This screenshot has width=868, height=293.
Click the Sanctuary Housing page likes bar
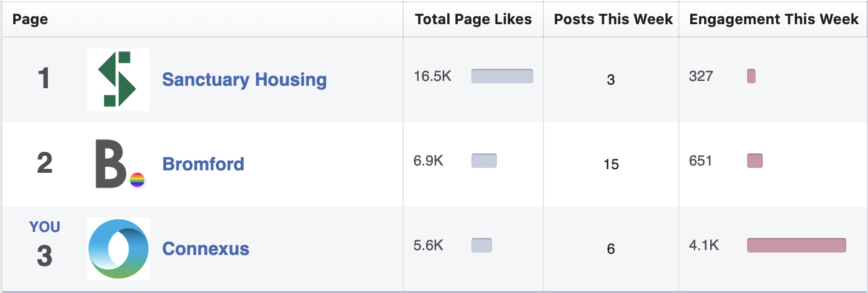pos(502,76)
